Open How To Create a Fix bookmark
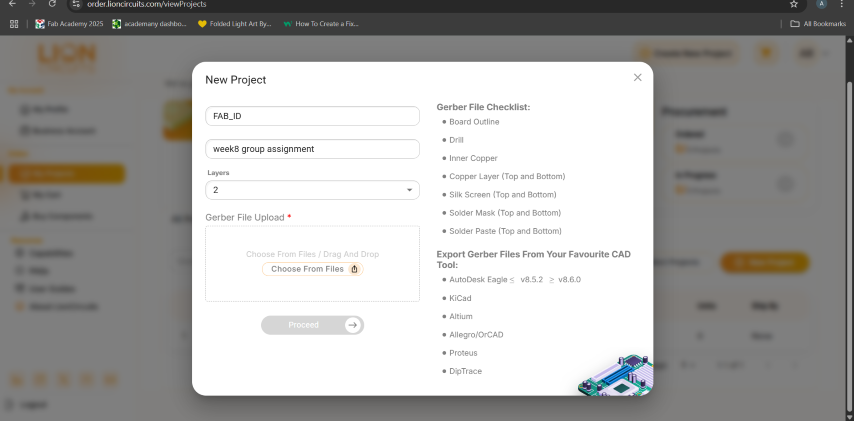The image size is (854, 421). tap(321, 24)
